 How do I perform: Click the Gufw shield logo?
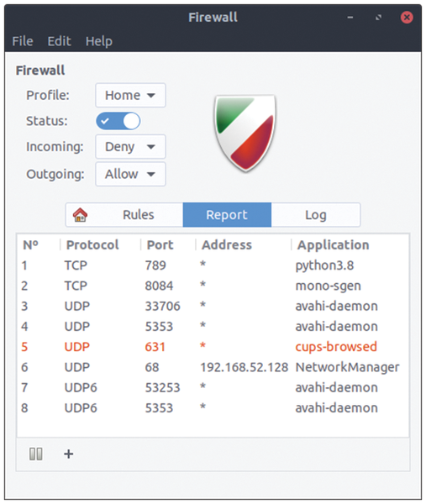[245, 133]
